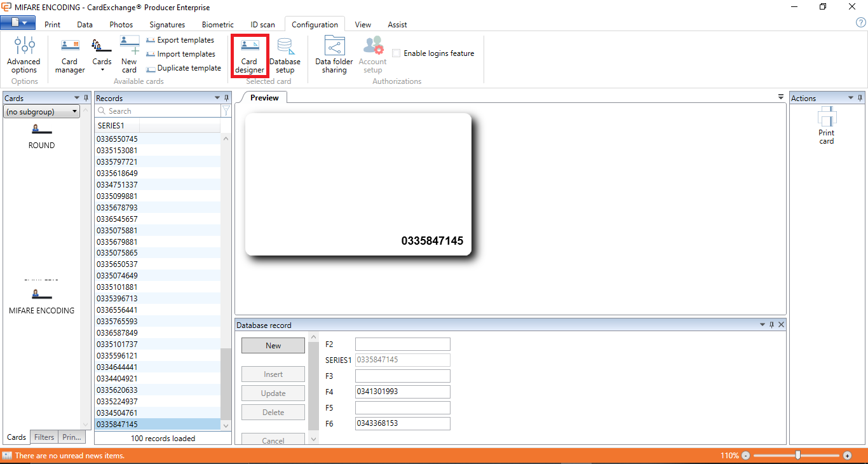The width and height of the screenshot is (868, 464).
Task: Click the Filters tab at bottom
Action: (x=44, y=437)
